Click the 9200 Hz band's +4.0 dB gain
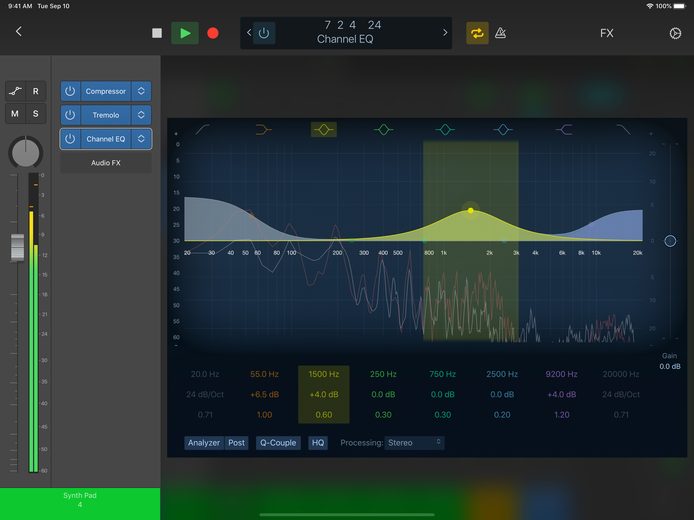This screenshot has width=694, height=520. point(561,395)
